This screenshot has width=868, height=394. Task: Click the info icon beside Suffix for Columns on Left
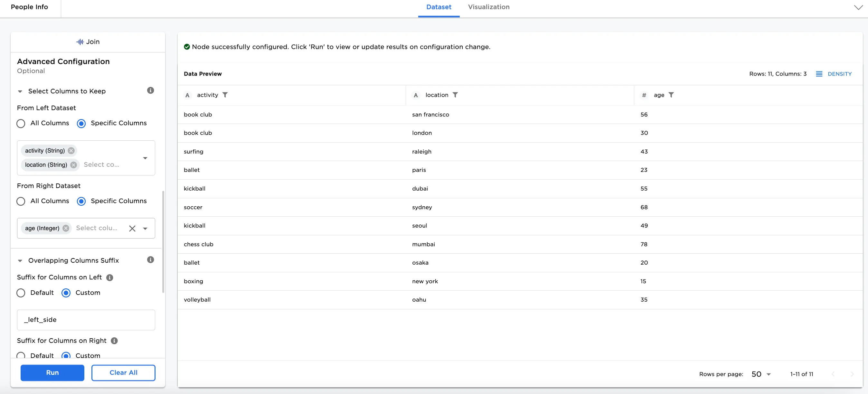click(x=109, y=278)
